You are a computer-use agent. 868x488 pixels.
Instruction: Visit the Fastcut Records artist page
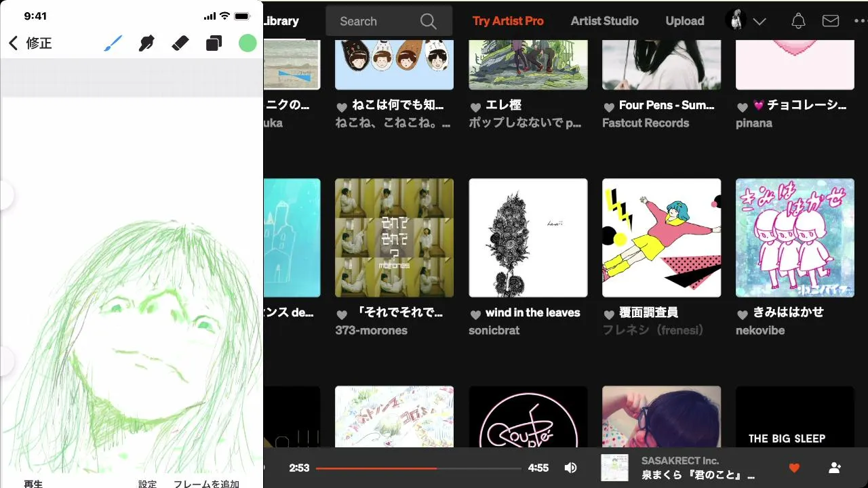coord(646,123)
